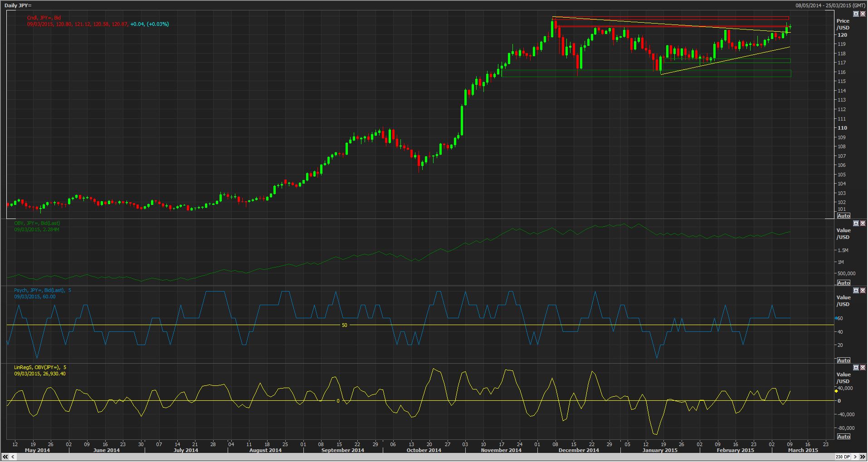Click the 230 DP data points field

pyautogui.click(x=844, y=457)
